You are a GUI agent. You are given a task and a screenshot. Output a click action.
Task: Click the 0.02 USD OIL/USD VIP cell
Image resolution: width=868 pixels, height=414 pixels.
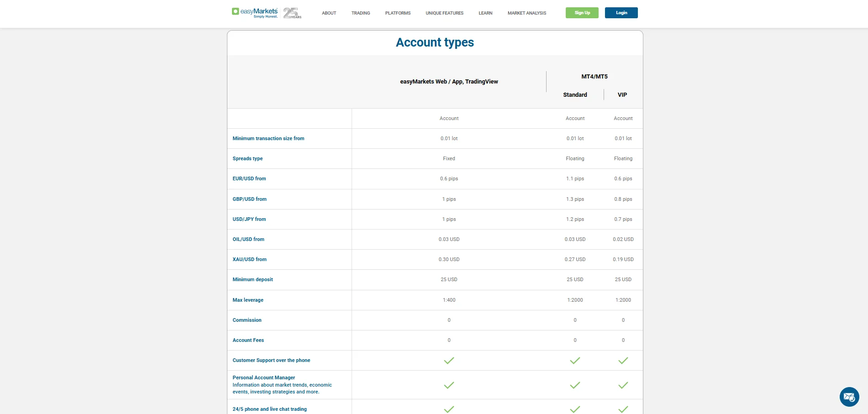(x=623, y=239)
